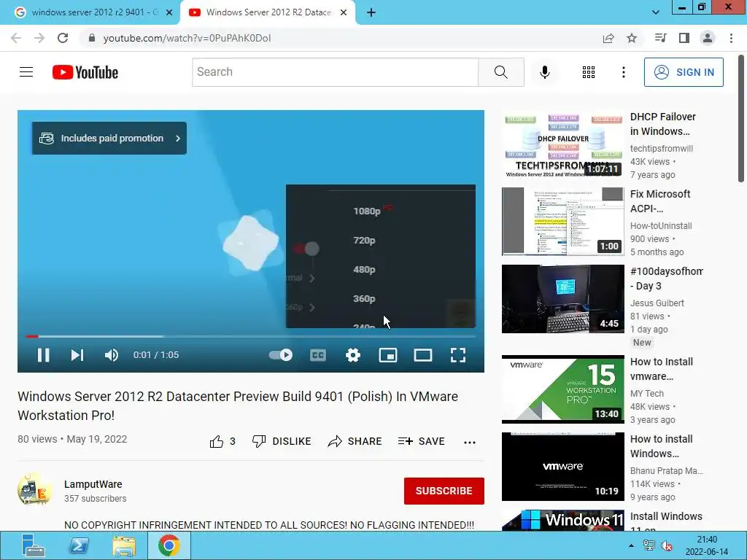Switch to theater mode
Viewport: 747px width, 560px height.
[423, 355]
